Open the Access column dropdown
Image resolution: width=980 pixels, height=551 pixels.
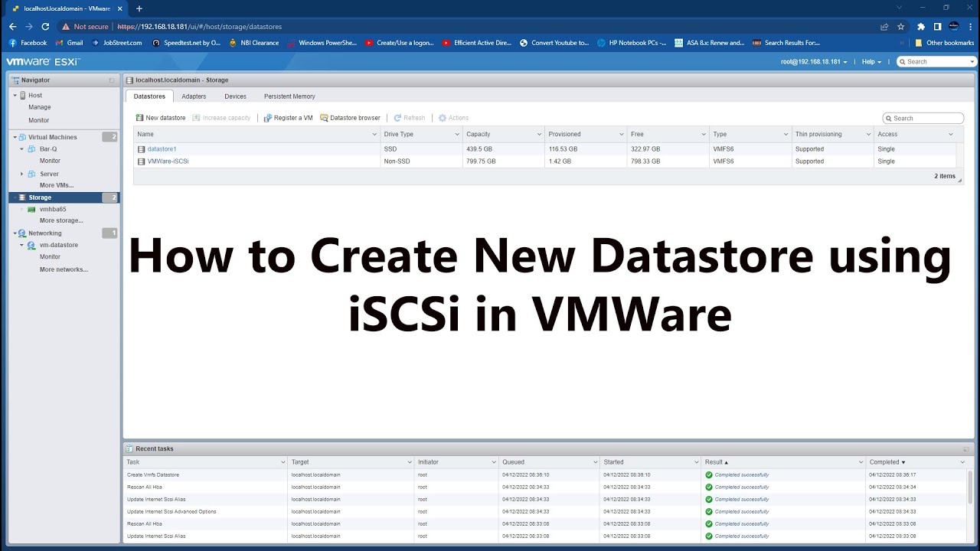951,134
